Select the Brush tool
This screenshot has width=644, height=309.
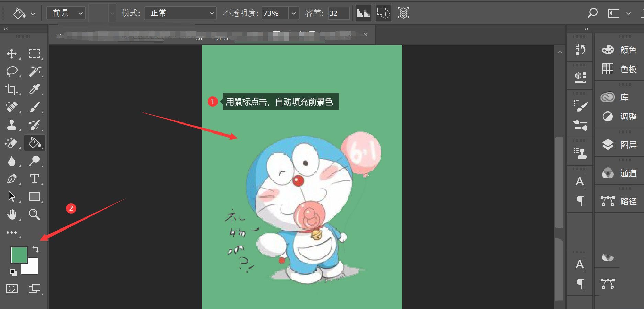coord(35,107)
